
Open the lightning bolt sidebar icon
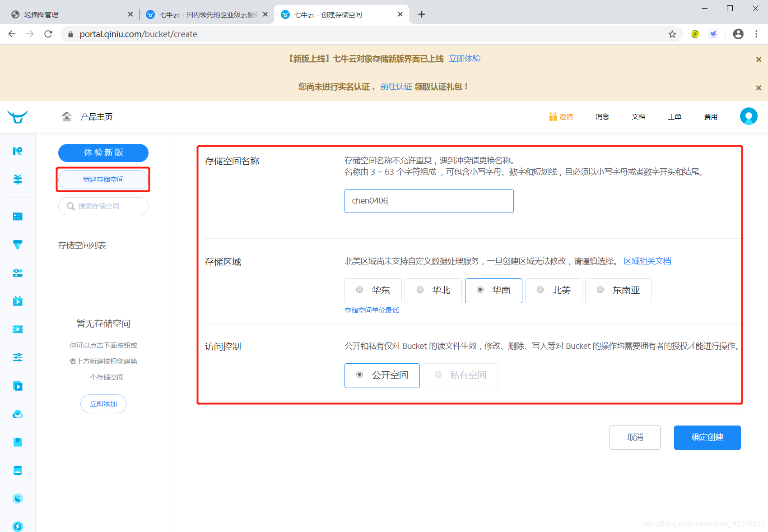tap(18, 527)
